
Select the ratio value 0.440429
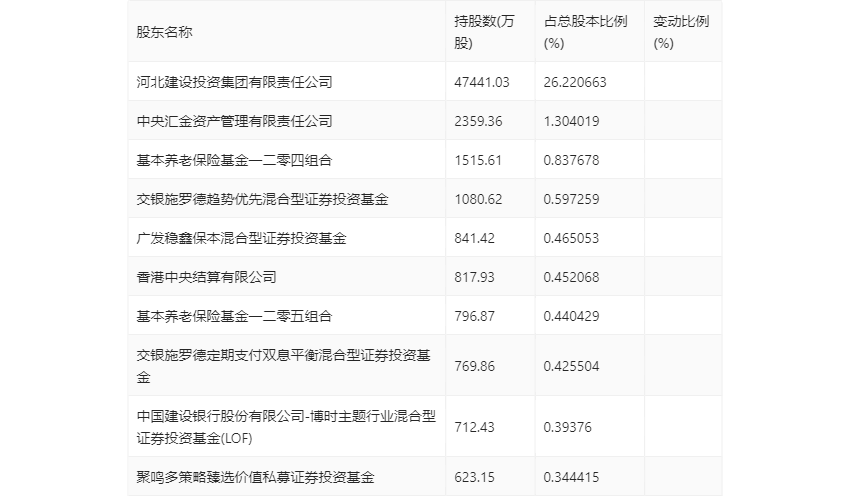pos(571,316)
